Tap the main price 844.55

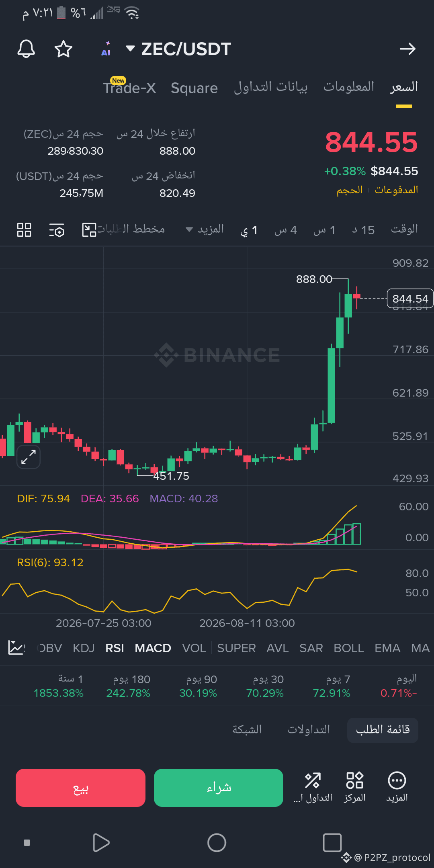pyautogui.click(x=371, y=142)
